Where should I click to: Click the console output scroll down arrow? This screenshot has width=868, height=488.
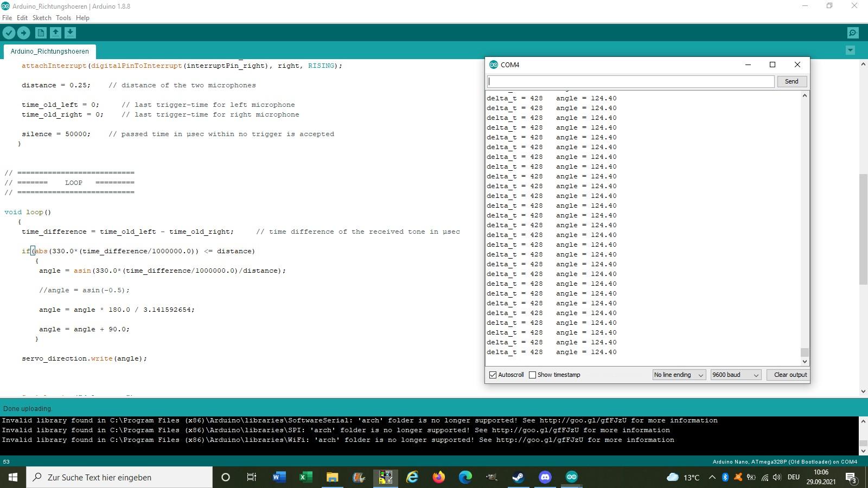coord(863,451)
